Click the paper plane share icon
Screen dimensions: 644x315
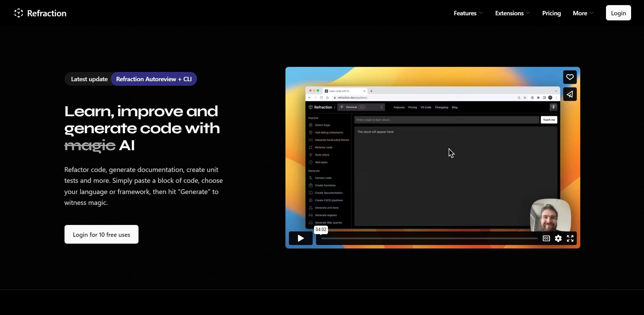pos(570,94)
